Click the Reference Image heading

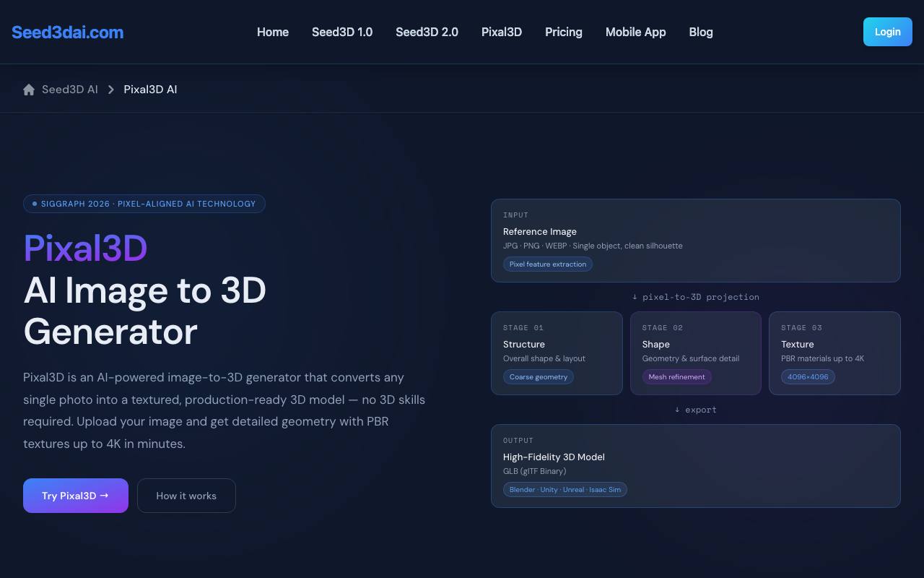pos(540,232)
